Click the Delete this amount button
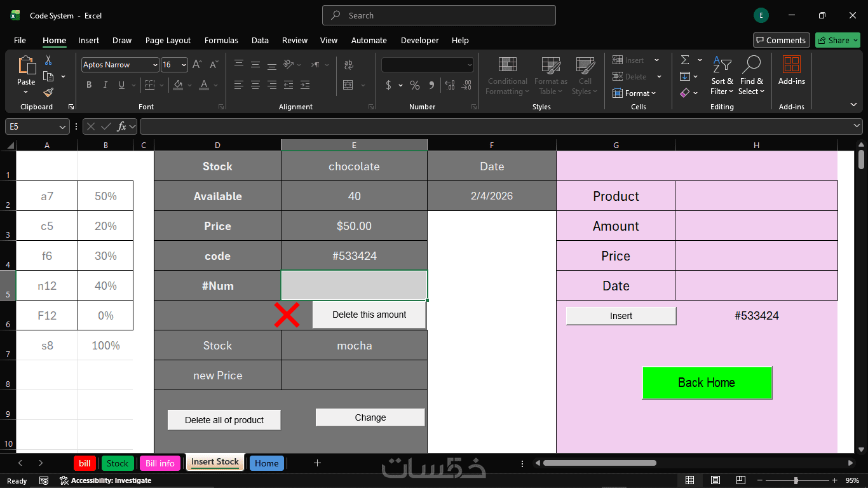Viewport: 868px width, 488px height. click(x=369, y=315)
